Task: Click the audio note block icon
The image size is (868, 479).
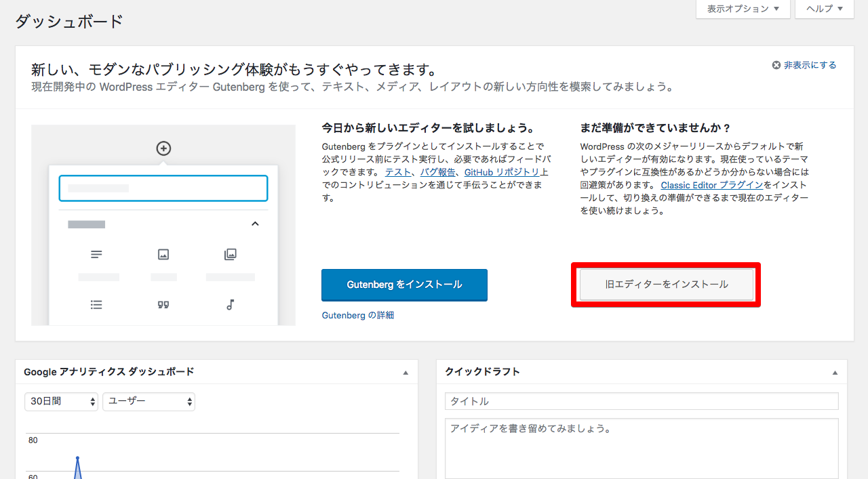Action: (x=231, y=305)
